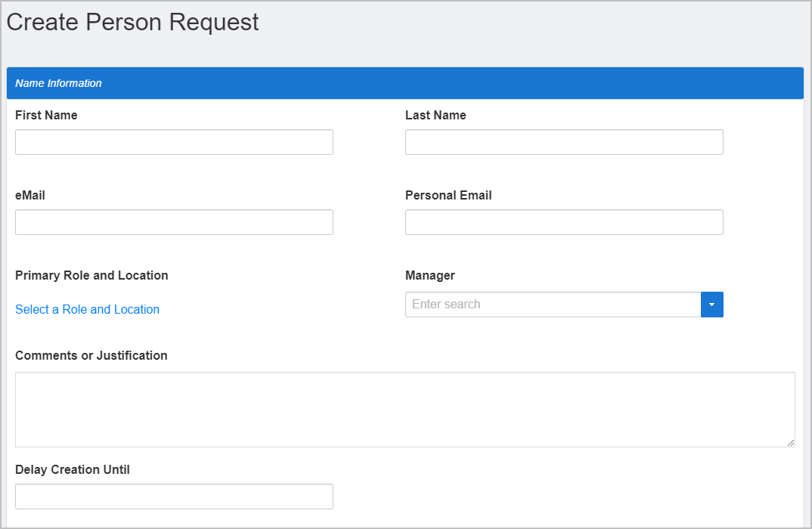Click inside the Comments or Justification textarea
Screen dimensions: 812x529
coord(404,409)
